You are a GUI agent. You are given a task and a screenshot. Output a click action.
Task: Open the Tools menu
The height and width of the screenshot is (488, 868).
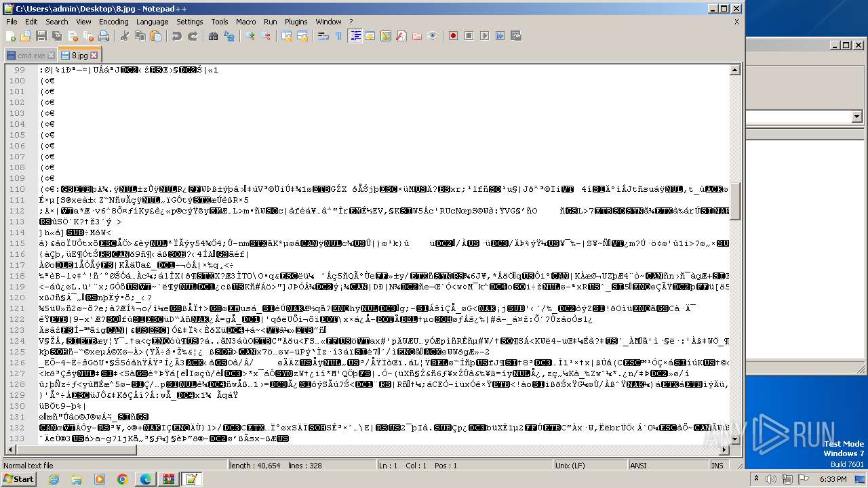220,22
